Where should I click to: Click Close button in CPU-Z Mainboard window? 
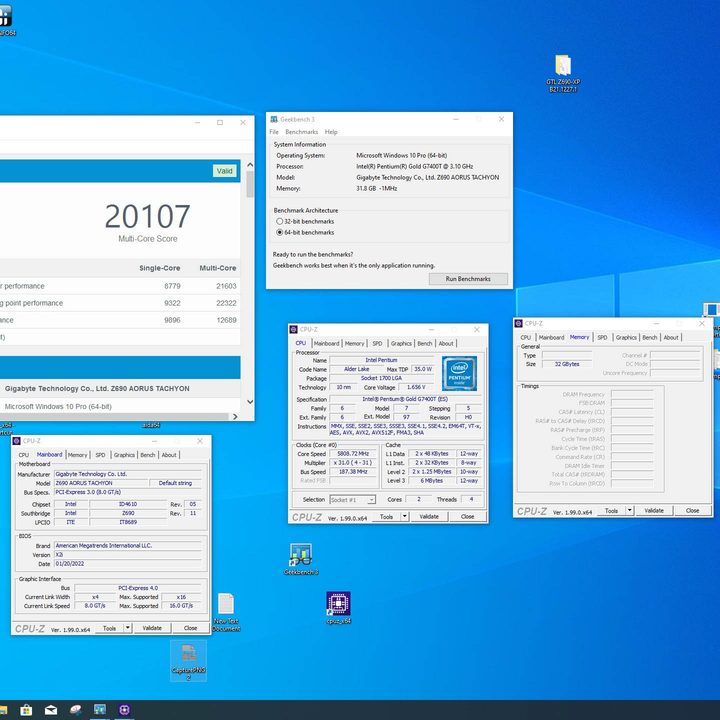click(191, 628)
